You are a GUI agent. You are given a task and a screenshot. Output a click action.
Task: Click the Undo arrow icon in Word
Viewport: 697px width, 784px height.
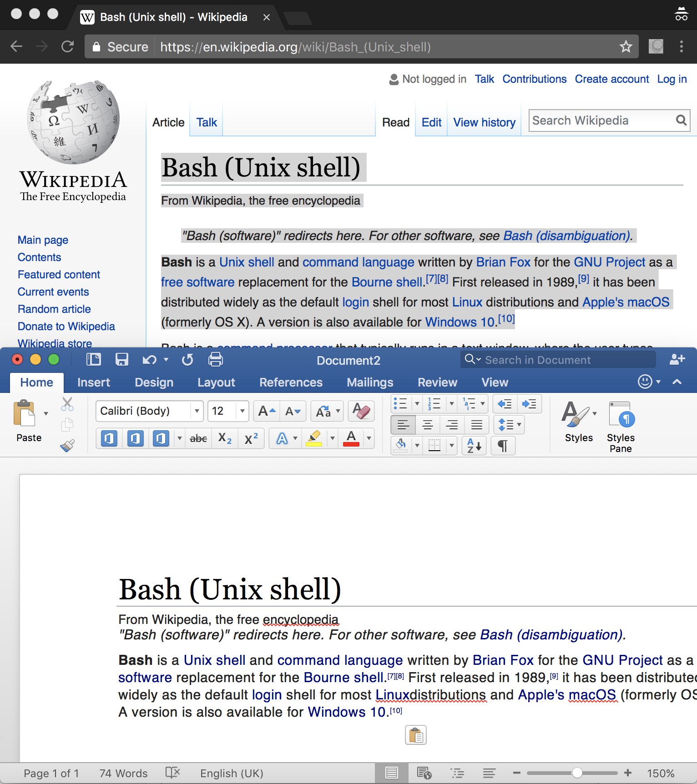pos(149,360)
